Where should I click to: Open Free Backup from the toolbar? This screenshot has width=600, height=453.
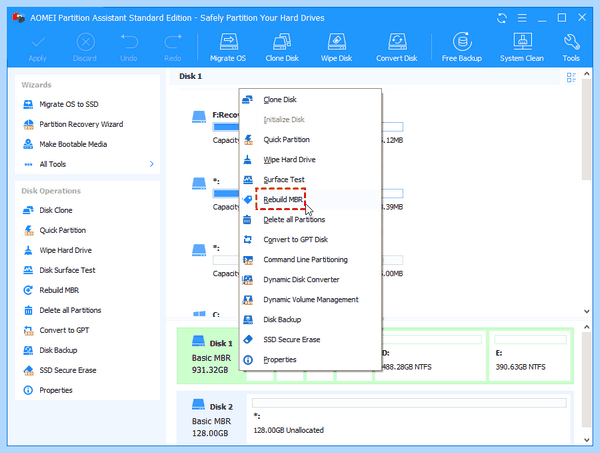462,47
